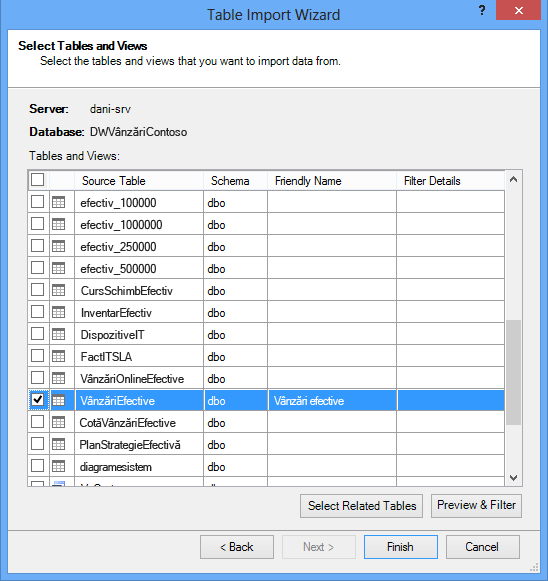Check the efectiv_100000 table checkbox
Viewport: 548px width, 581px height.
pyautogui.click(x=37, y=202)
